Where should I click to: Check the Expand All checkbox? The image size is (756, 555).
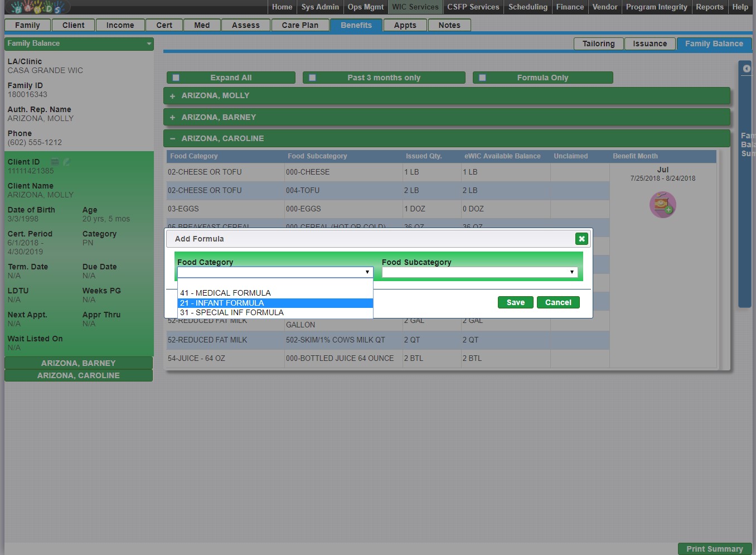tap(176, 78)
